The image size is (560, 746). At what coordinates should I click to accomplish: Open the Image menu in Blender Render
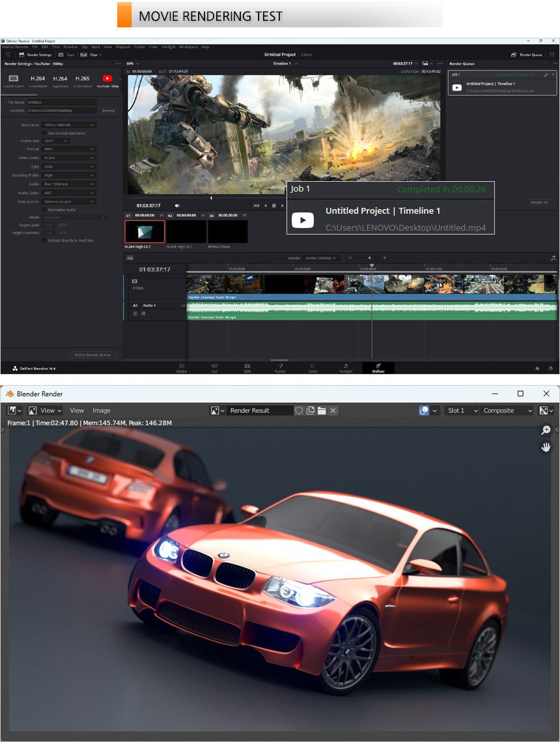tap(102, 410)
